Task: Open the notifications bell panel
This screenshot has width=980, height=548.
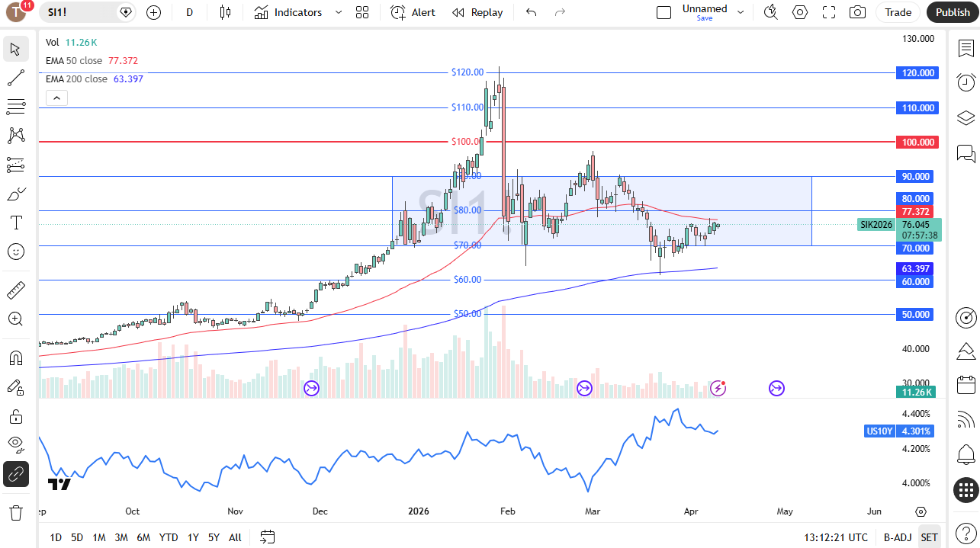Action: pos(966,455)
